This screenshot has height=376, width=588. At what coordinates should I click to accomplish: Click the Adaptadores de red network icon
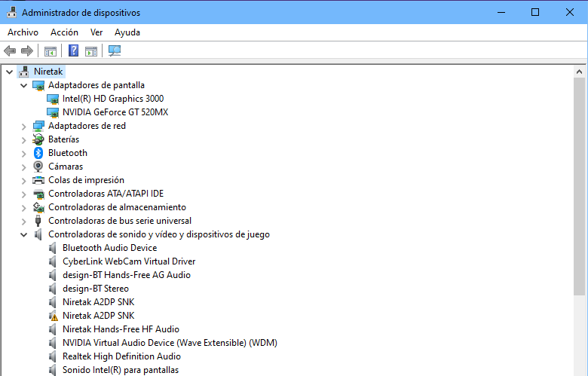click(x=38, y=126)
